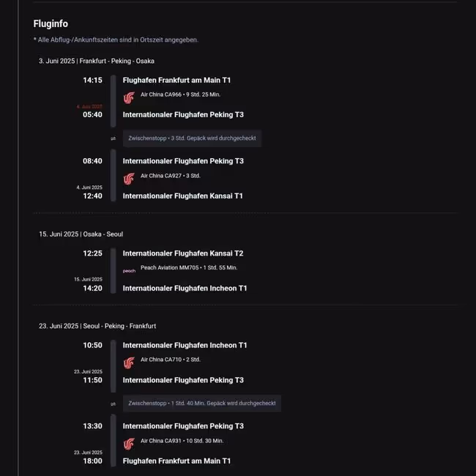The width and height of the screenshot is (476, 476).
Task: Click the 3. Juni 2025 Frankfurt - Peking - Osaka header
Action: tap(97, 61)
